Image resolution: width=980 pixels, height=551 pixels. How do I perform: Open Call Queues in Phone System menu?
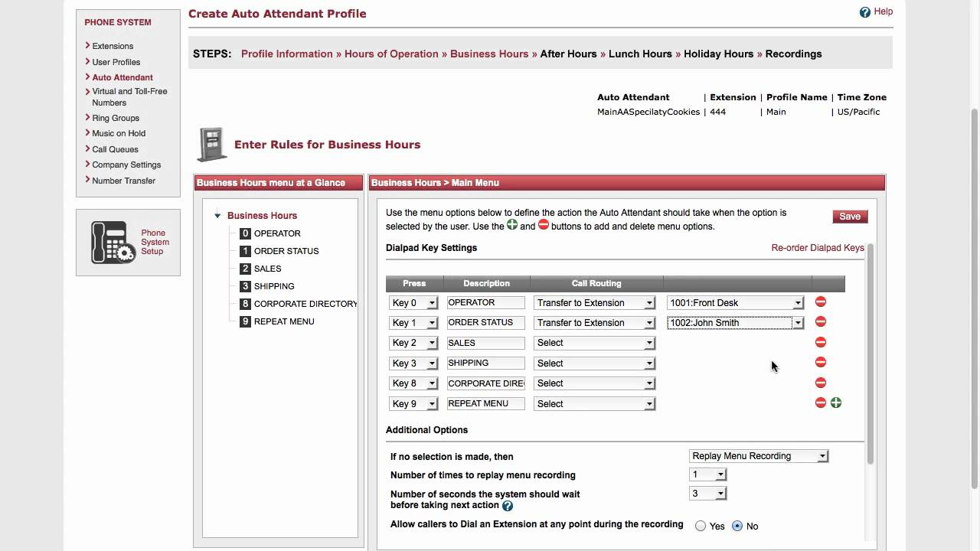click(x=115, y=149)
